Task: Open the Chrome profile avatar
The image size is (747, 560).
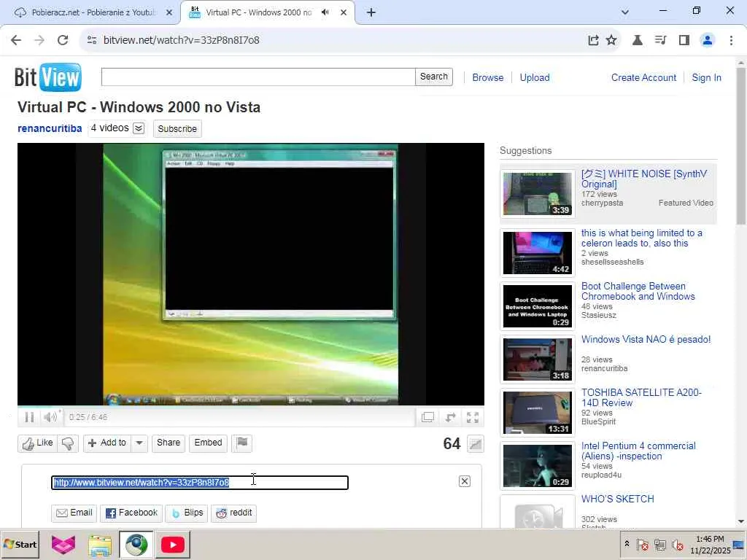Action: coord(708,40)
